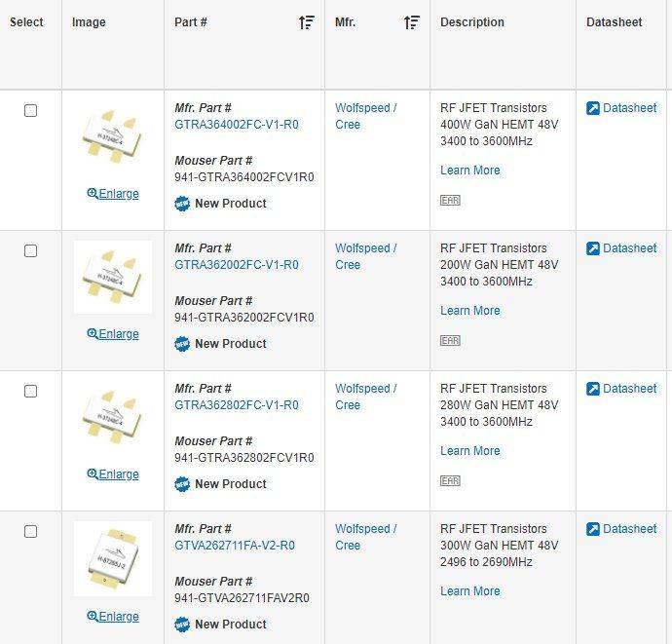This screenshot has width=672, height=644.
Task: Click the Mfr. column sort icon
Action: click(411, 22)
